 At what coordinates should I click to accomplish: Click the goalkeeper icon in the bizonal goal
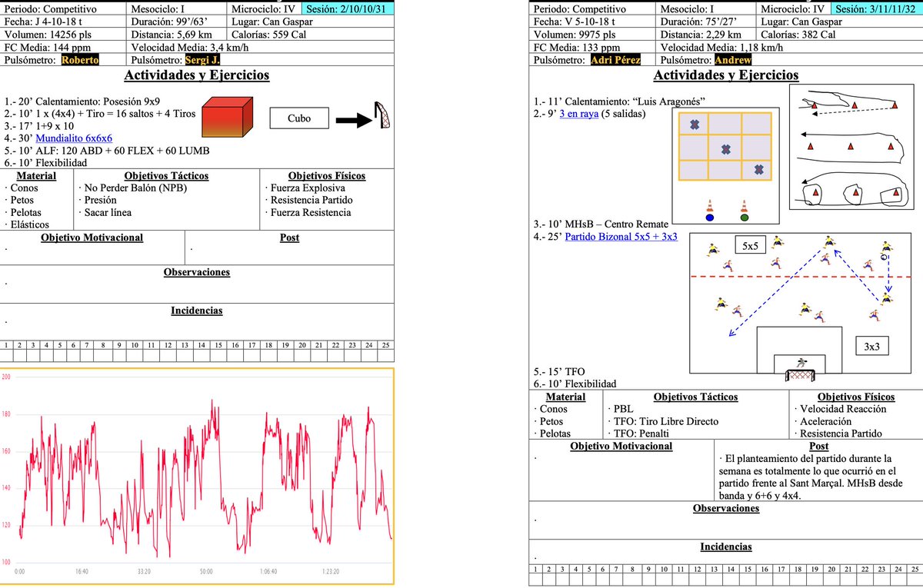803,363
